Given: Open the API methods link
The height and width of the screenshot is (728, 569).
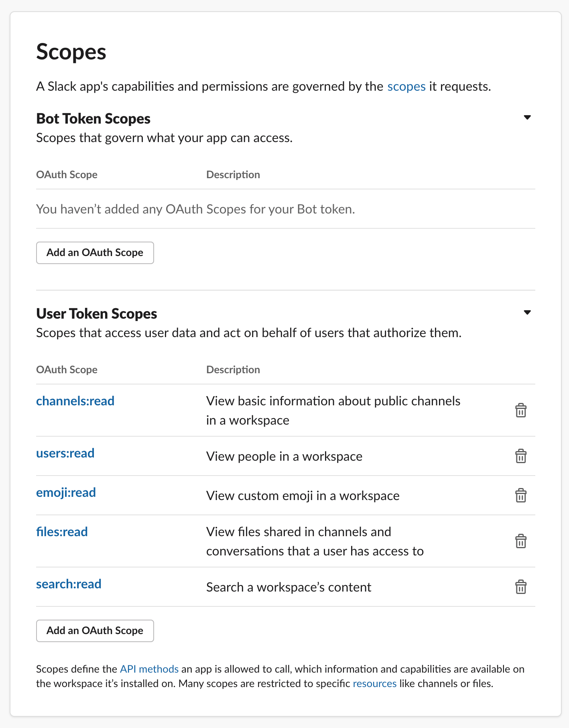Looking at the screenshot, I should [x=149, y=669].
